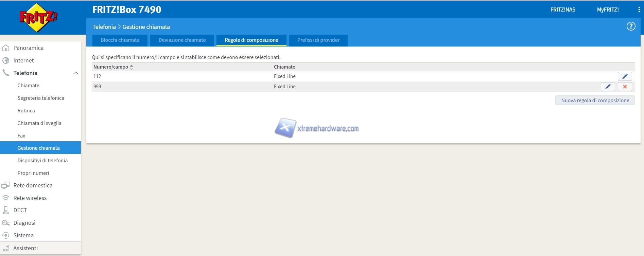
Task: Go to Dispositivi di telefonia
Action: coord(42,161)
